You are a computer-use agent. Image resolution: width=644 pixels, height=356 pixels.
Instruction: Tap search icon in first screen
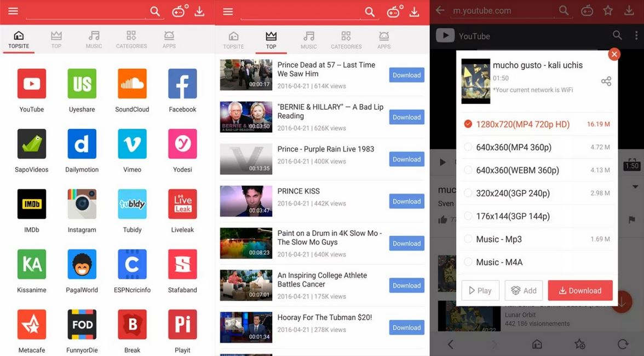pos(155,11)
